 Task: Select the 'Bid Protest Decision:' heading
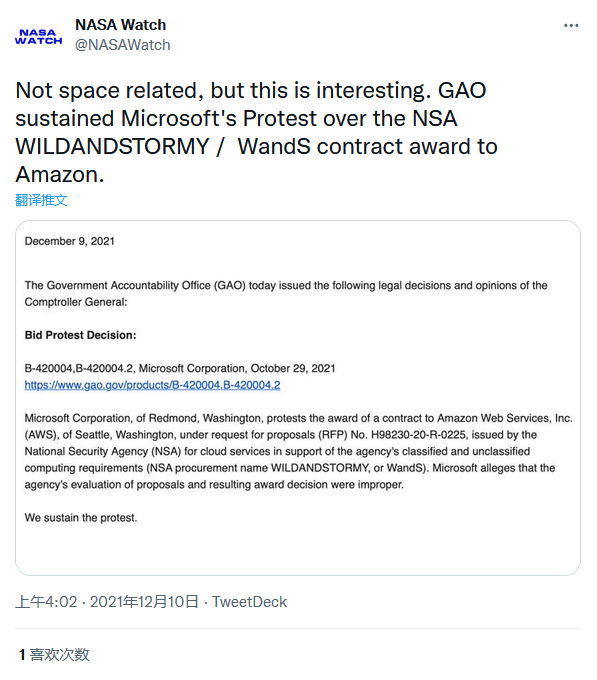80,335
